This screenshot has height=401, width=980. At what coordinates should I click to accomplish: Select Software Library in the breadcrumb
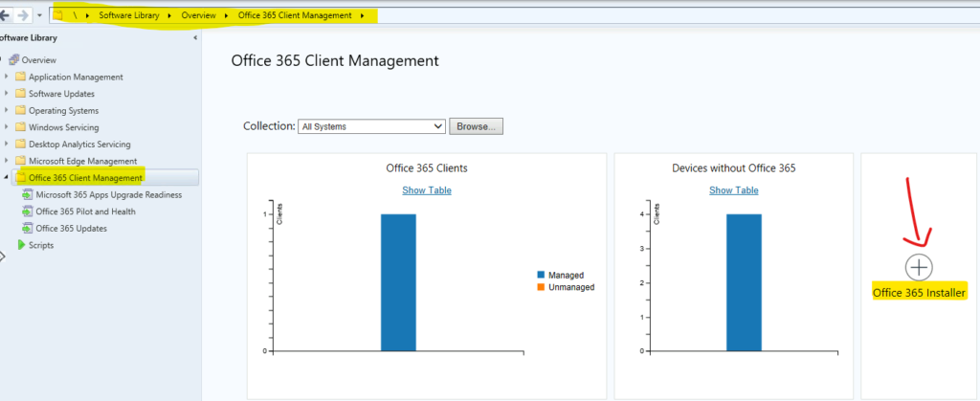click(129, 15)
